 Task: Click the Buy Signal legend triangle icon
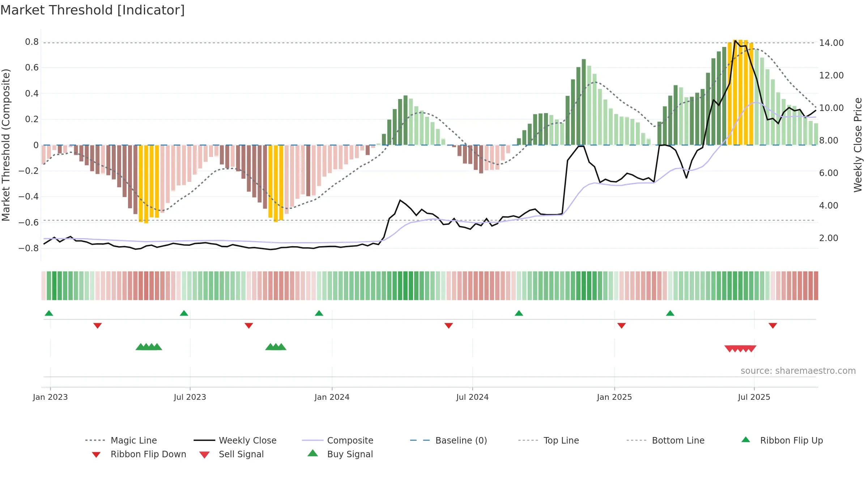313,453
